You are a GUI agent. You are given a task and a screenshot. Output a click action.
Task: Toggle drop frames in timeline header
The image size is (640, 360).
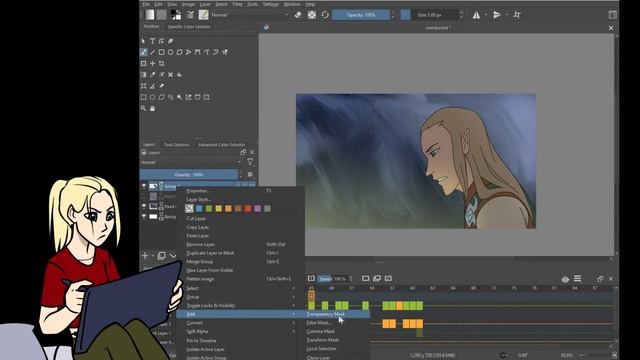click(x=311, y=278)
